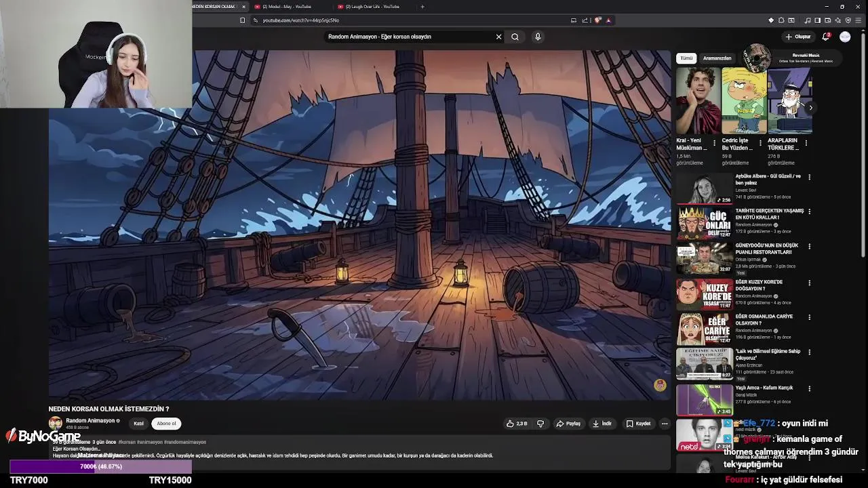Viewport: 868px width, 488px height.
Task: Click the purple donation goal progress bar
Action: coord(100,466)
